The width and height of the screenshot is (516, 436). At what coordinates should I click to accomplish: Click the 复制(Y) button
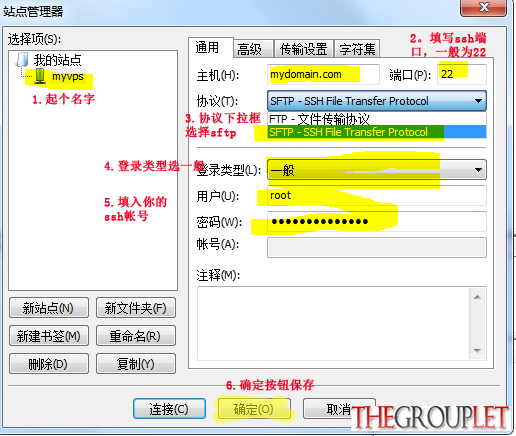136,364
